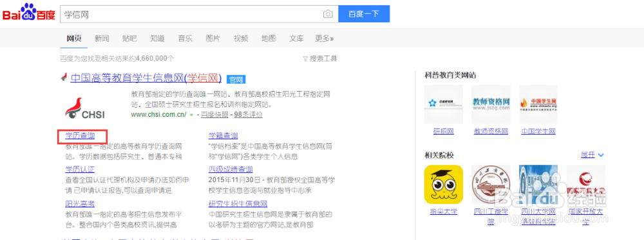Open the 视频 tab

[241, 39]
